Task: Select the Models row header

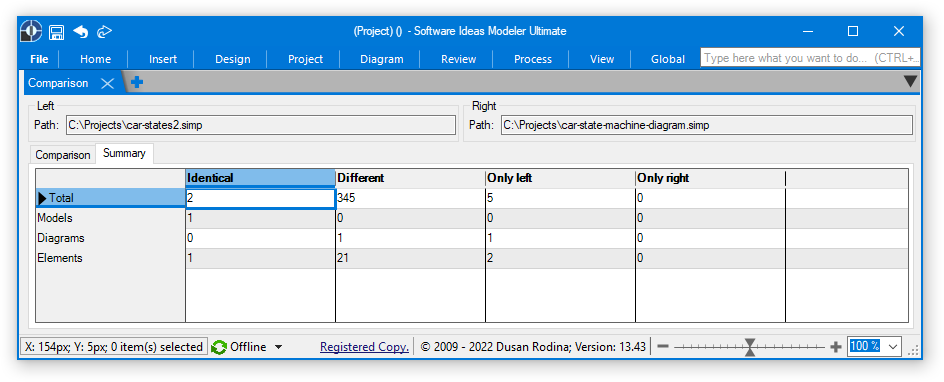Action: coord(111,218)
